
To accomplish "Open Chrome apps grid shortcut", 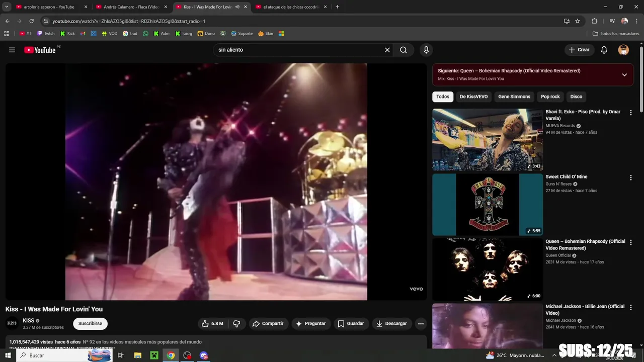I will (x=7, y=34).
